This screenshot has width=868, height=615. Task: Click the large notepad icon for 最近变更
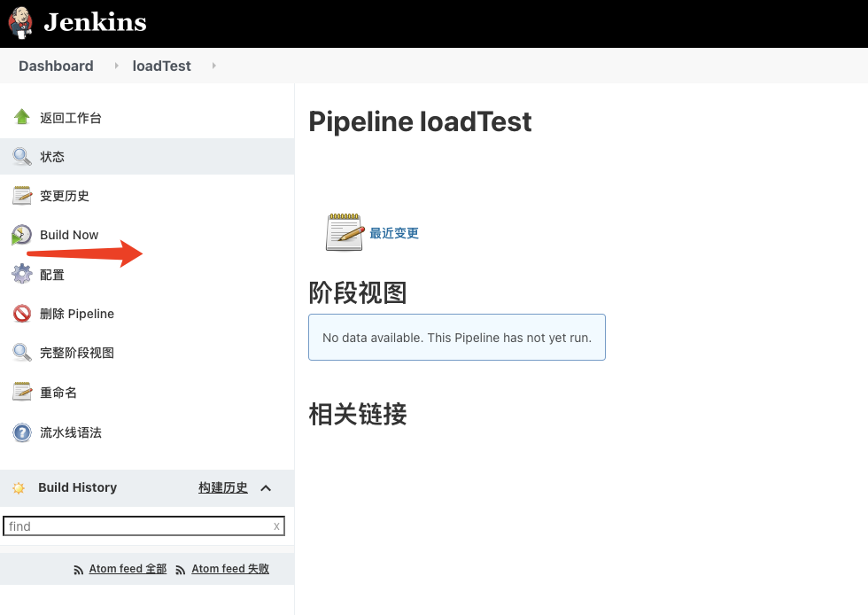(345, 232)
